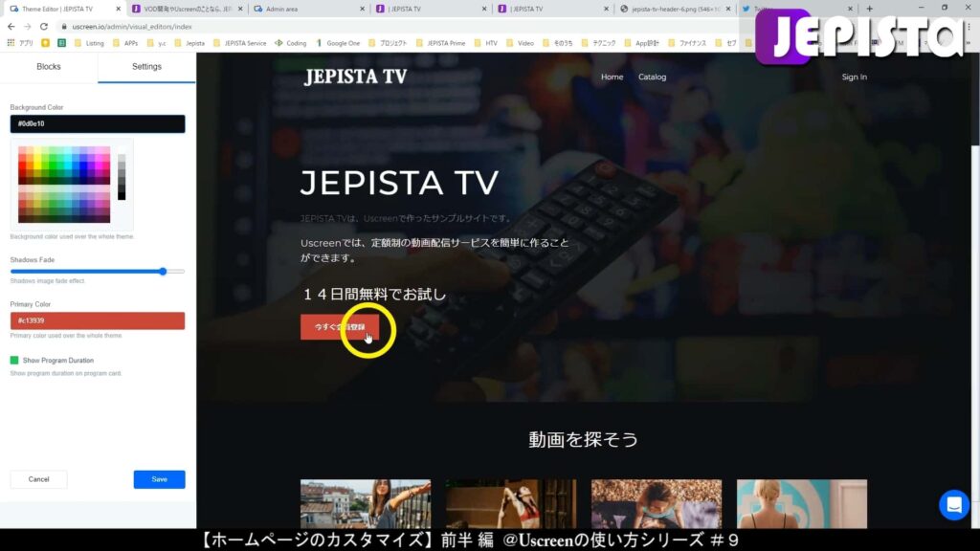This screenshot has height=551, width=980.
Task: Go back using the browser back arrow
Action: pos(11,27)
